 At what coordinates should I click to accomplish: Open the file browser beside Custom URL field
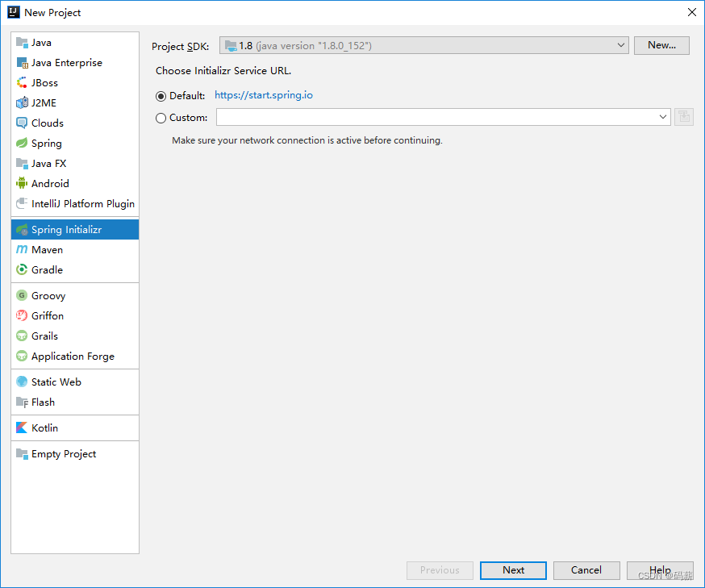(x=683, y=117)
